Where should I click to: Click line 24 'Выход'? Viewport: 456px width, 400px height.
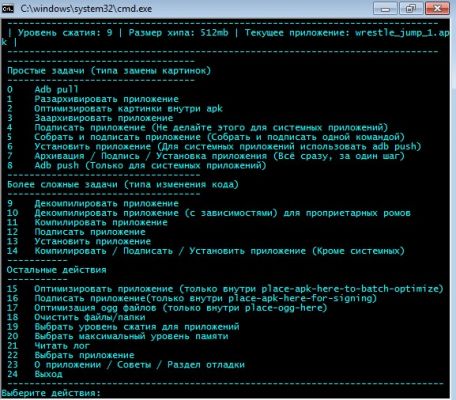(35, 374)
